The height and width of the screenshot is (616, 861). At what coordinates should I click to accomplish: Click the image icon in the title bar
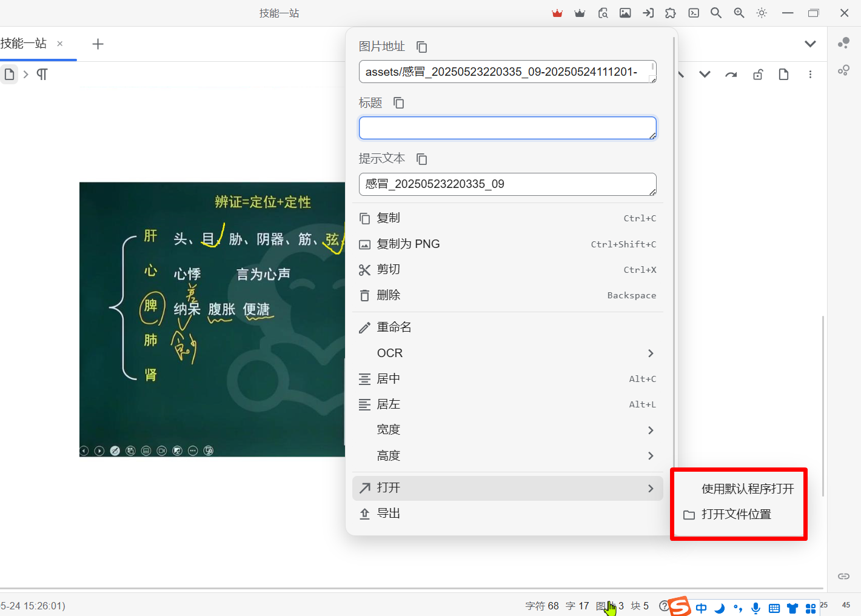click(625, 13)
